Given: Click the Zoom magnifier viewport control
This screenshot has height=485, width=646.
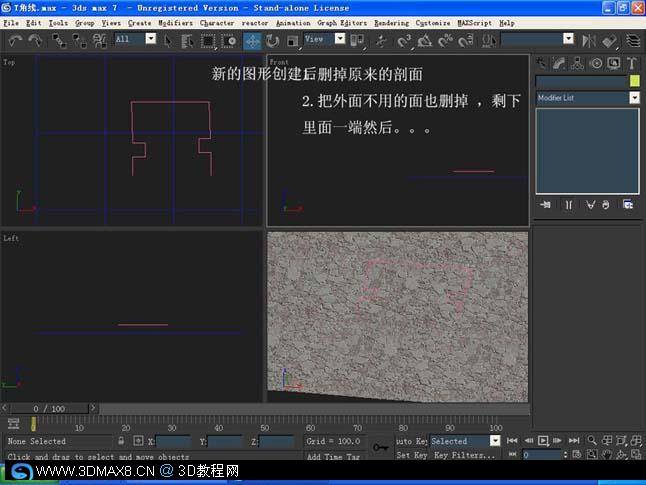Looking at the screenshot, I should coord(592,440).
